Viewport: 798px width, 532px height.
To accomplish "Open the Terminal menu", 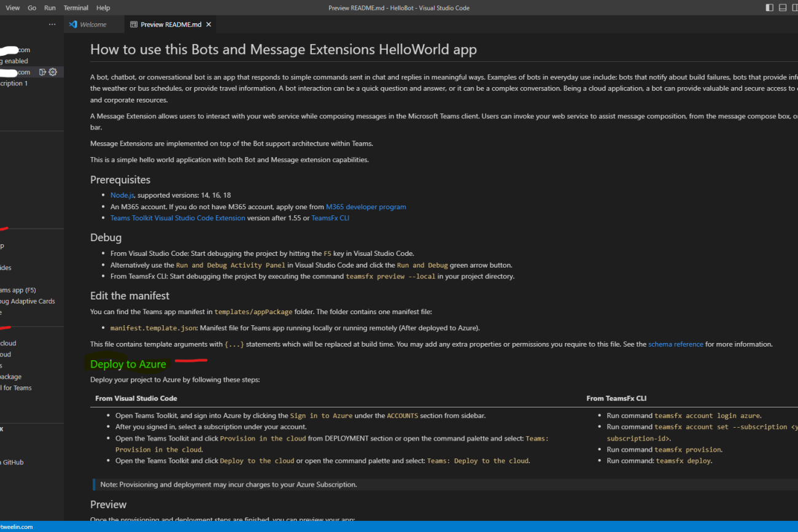I will coord(76,8).
